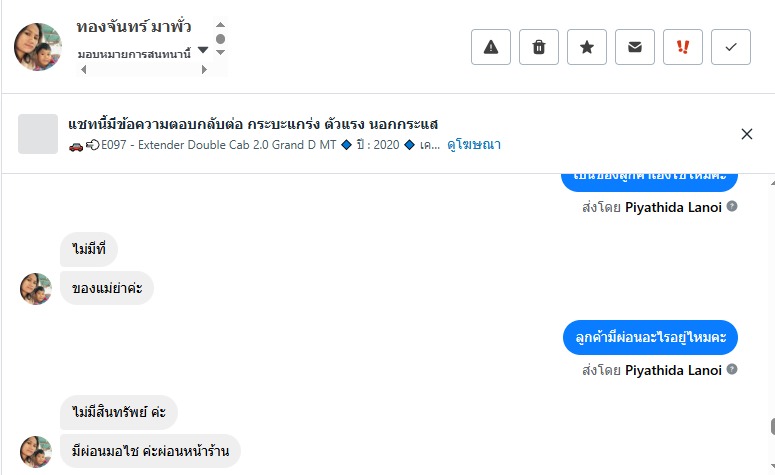775x475 pixels.
Task: Click the chat avatar beside ของแม่ย่าค่ะ
Action: pyautogui.click(x=36, y=289)
